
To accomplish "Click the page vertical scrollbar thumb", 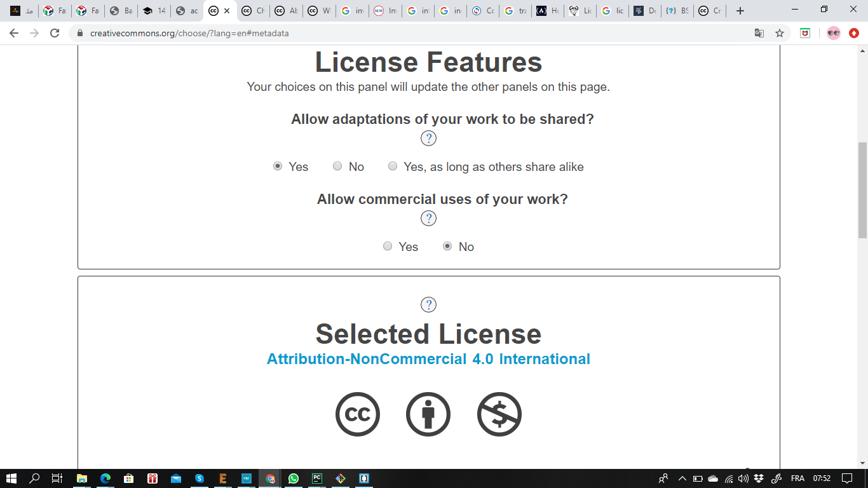I will tap(862, 191).
